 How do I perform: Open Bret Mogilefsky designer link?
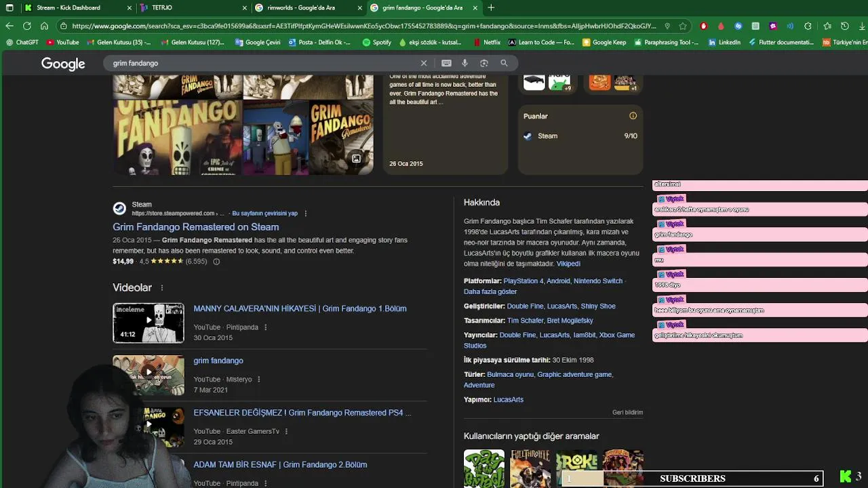click(570, 321)
